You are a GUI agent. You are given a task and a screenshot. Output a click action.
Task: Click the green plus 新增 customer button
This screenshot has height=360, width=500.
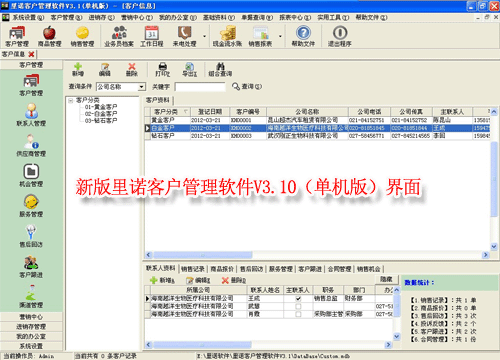pos(78,69)
